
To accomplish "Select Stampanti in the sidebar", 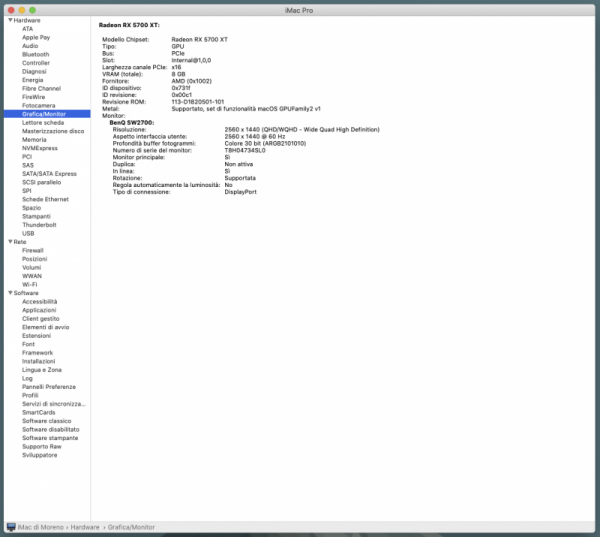I will tap(36, 216).
